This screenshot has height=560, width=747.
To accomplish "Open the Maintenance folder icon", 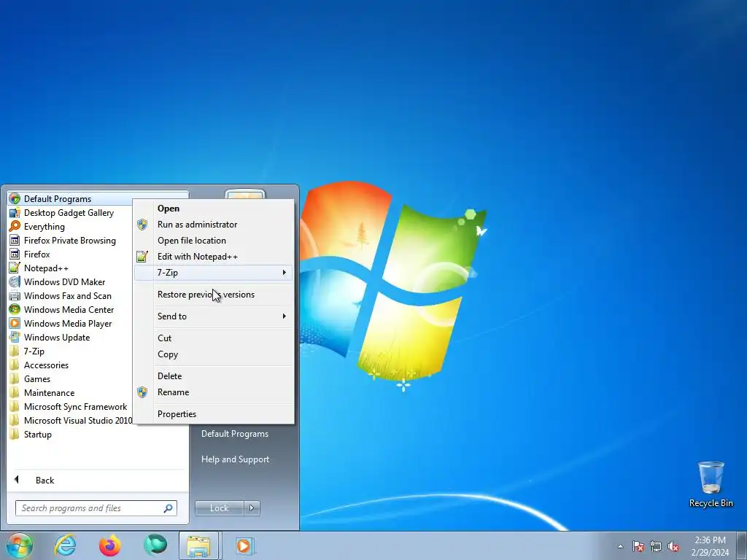I will coord(15,393).
